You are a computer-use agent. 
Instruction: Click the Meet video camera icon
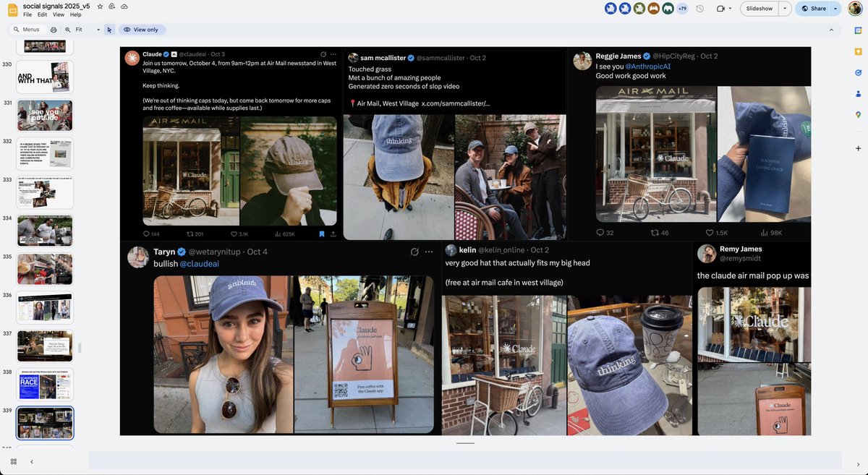point(720,9)
